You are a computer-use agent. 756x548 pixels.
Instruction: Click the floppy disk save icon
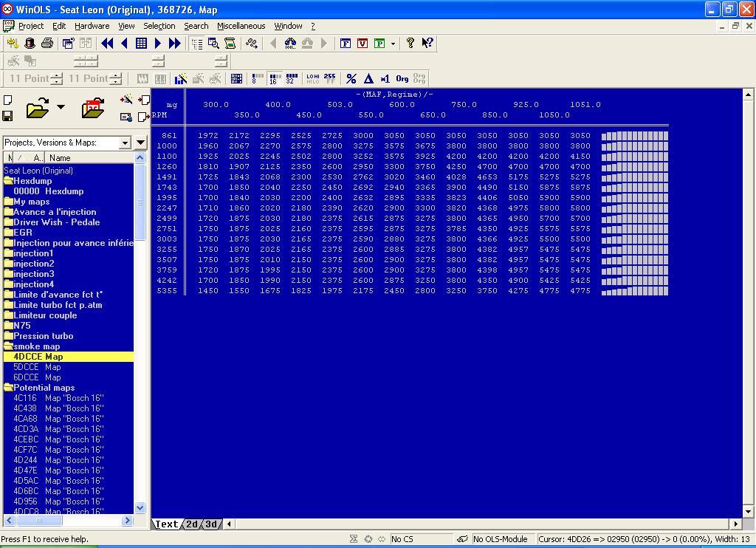[7, 116]
